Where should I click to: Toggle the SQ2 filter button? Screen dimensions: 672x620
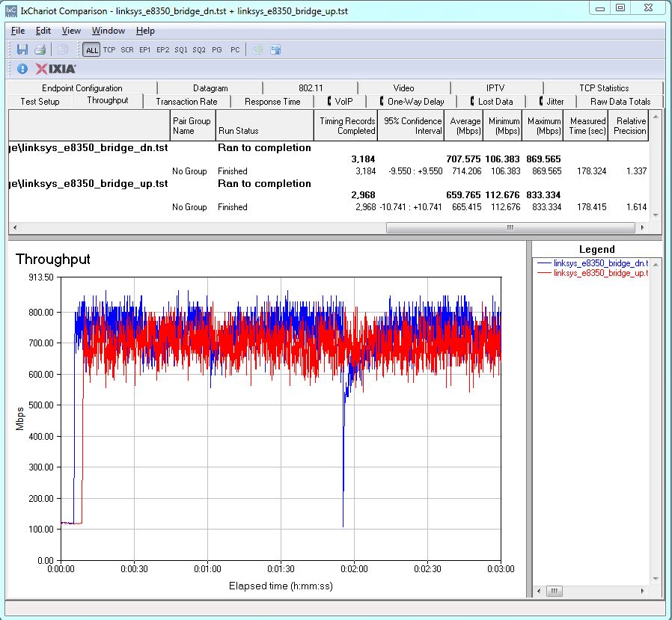coord(199,49)
